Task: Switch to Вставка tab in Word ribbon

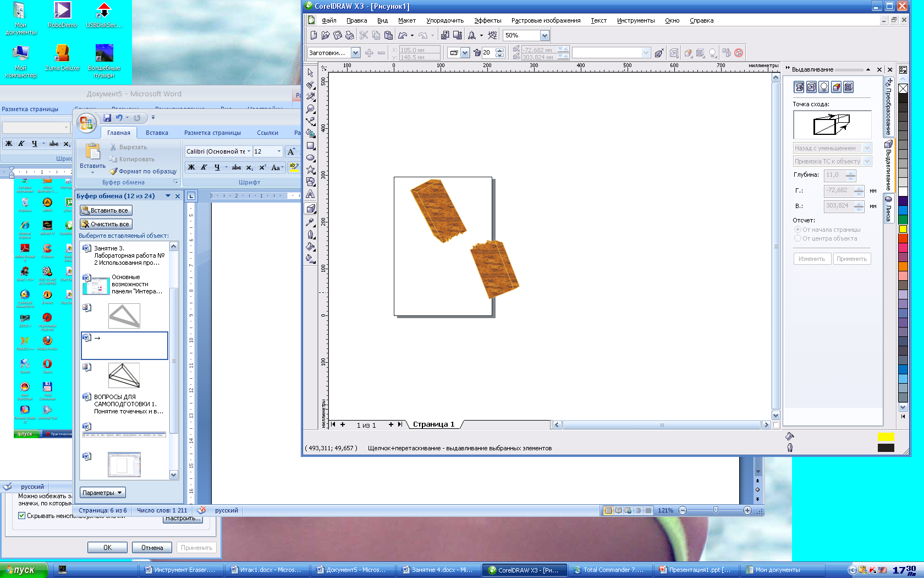Action: point(157,133)
